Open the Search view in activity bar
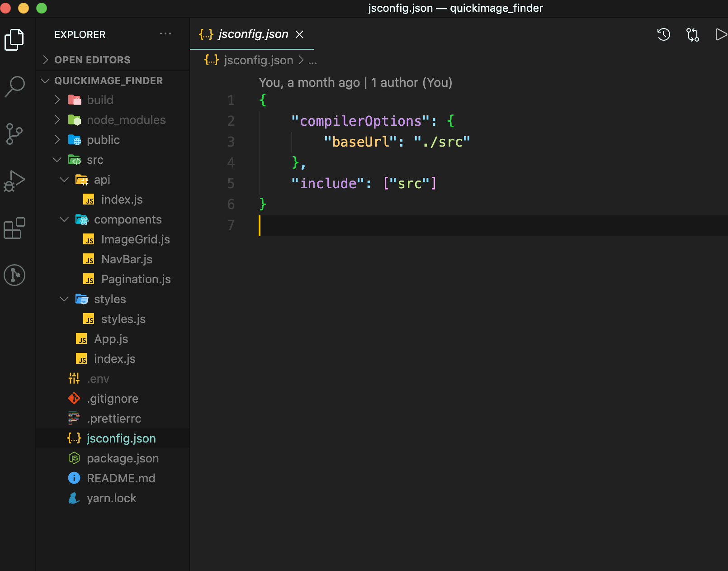Screen dimensions: 728x571 15,86
